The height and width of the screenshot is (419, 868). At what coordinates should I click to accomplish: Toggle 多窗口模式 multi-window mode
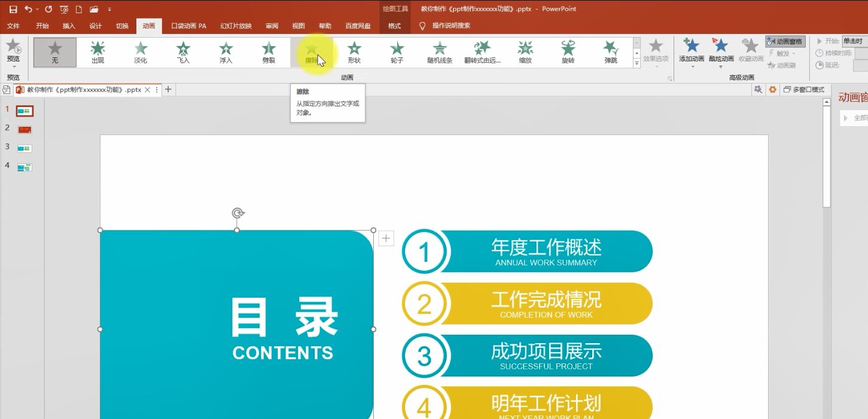(804, 90)
